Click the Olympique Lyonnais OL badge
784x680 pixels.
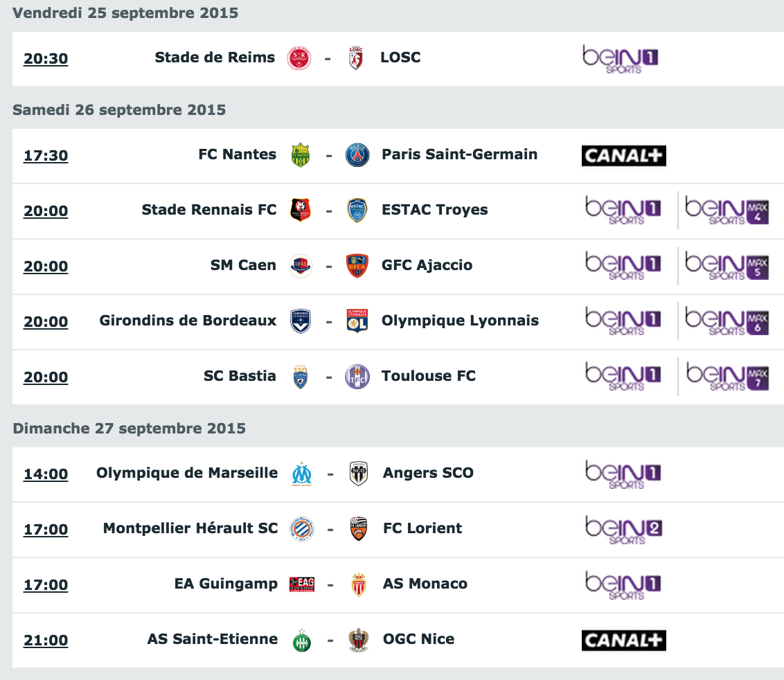[357, 321]
